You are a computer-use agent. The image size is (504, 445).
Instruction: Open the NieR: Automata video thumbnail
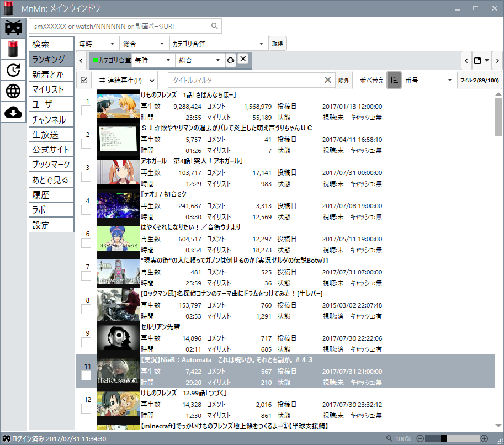pos(118,372)
